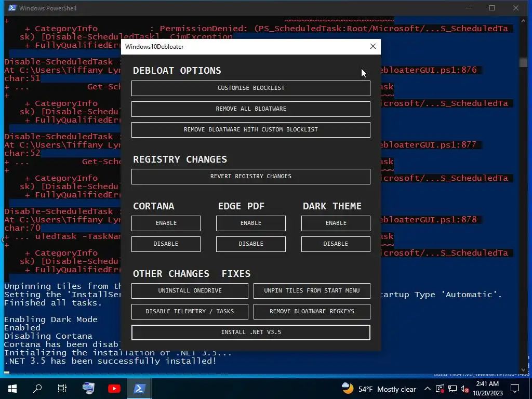532x399 pixels.
Task: Click PowerShell scrollbar down arrow
Action: tap(523, 369)
